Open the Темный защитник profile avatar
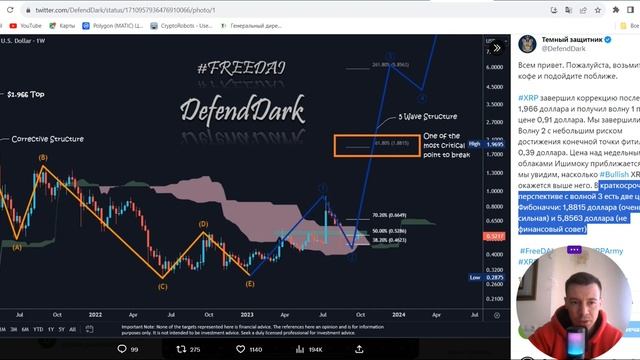 click(x=527, y=44)
